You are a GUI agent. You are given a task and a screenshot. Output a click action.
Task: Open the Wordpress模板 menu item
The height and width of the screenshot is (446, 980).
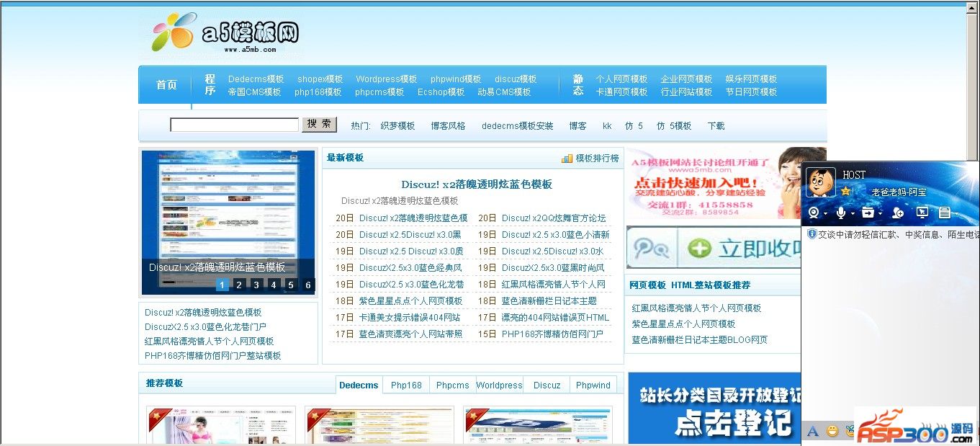pyautogui.click(x=386, y=79)
